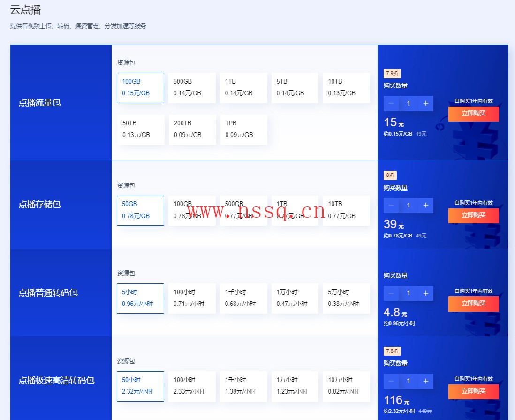
Task: Pick the 10TB traffic package at 0.13元/GB
Action: point(346,88)
